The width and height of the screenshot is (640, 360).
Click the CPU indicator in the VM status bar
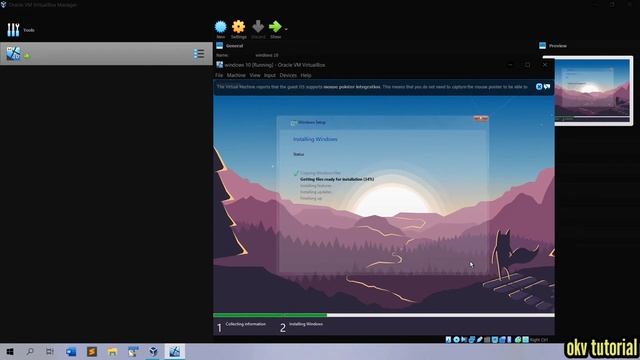pyautogui.click(x=509, y=340)
